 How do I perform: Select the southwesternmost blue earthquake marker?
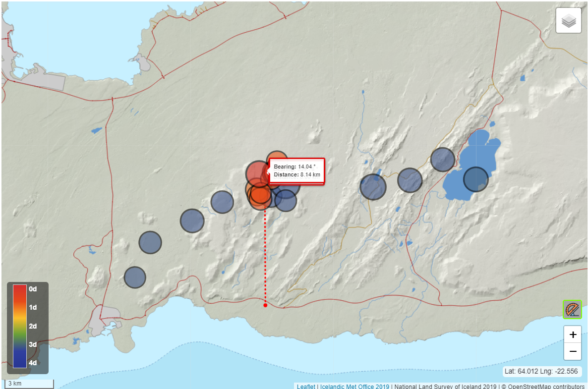click(x=135, y=278)
